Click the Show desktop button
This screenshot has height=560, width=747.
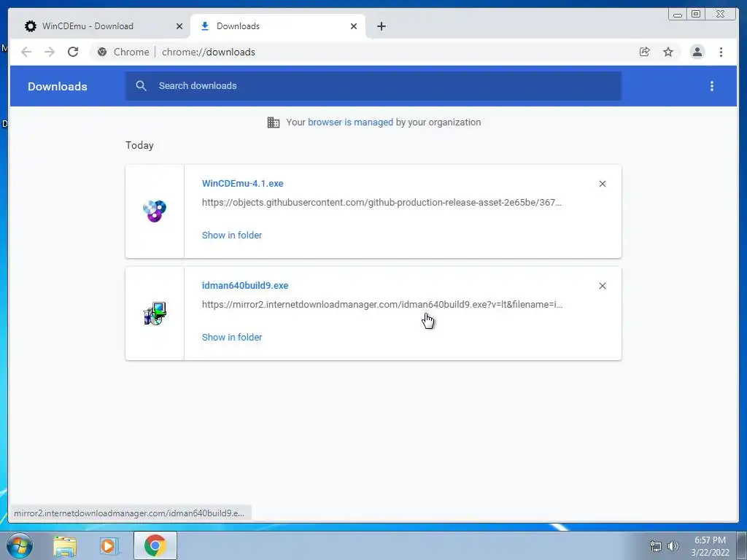(743, 545)
